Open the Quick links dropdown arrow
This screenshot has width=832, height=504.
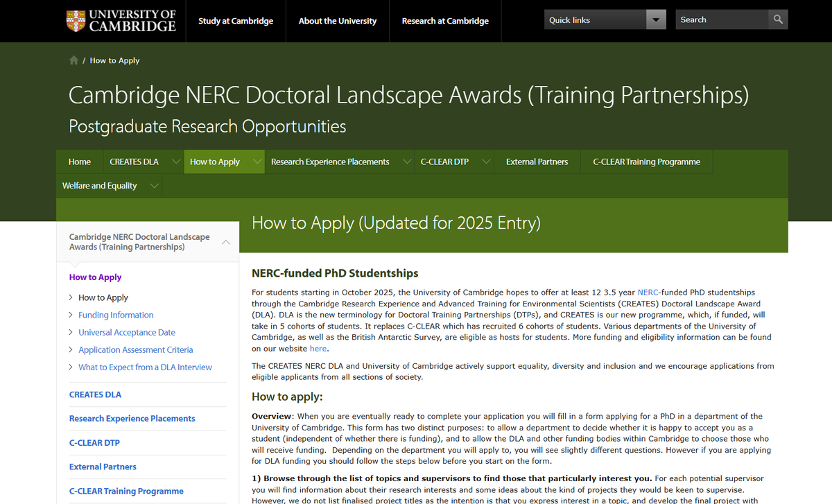(x=655, y=20)
